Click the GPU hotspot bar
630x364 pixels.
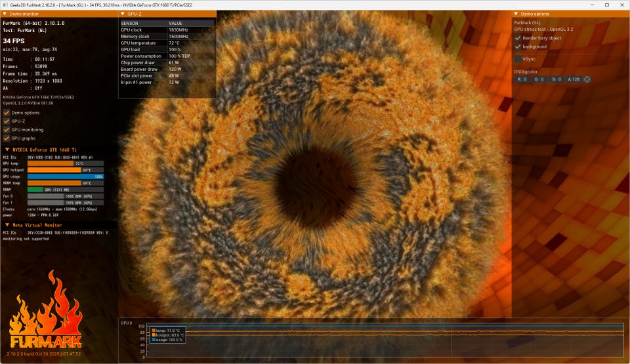66,170
